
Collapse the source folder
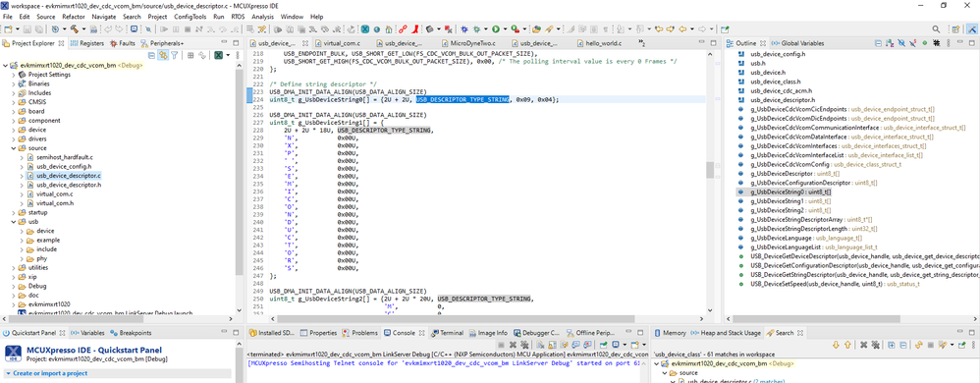(x=15, y=148)
